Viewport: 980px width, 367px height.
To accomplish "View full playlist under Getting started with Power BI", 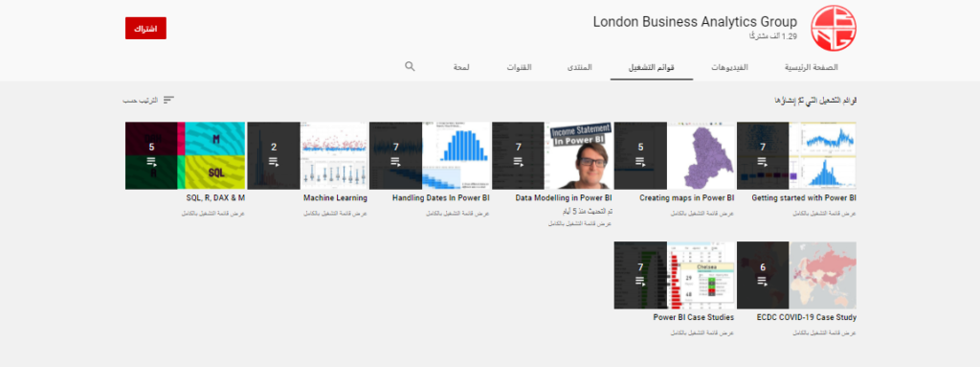I will (825, 214).
